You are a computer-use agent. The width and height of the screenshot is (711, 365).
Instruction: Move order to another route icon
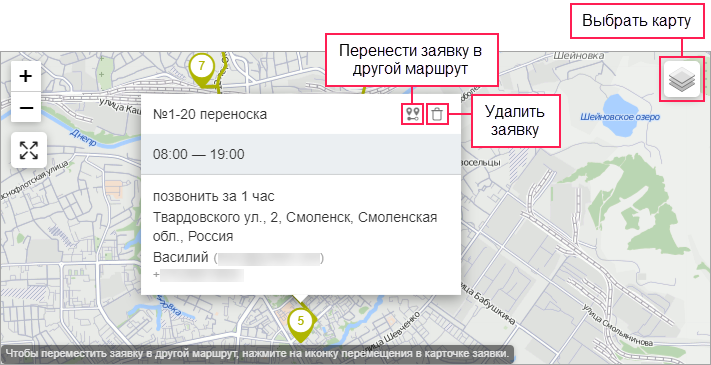coord(413,114)
